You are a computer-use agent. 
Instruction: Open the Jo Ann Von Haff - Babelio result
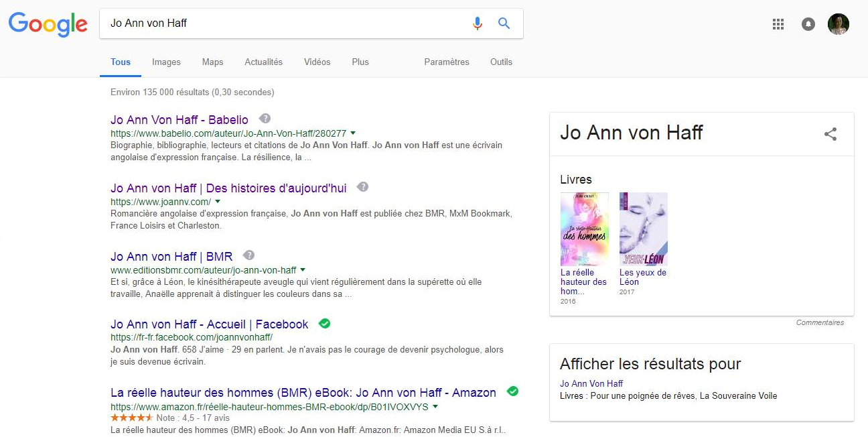point(179,120)
